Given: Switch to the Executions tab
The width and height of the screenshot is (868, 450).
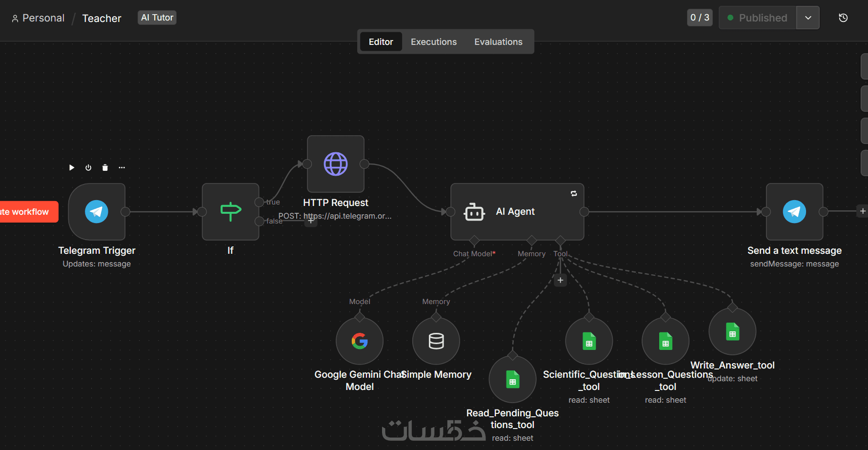Looking at the screenshot, I should [434, 42].
